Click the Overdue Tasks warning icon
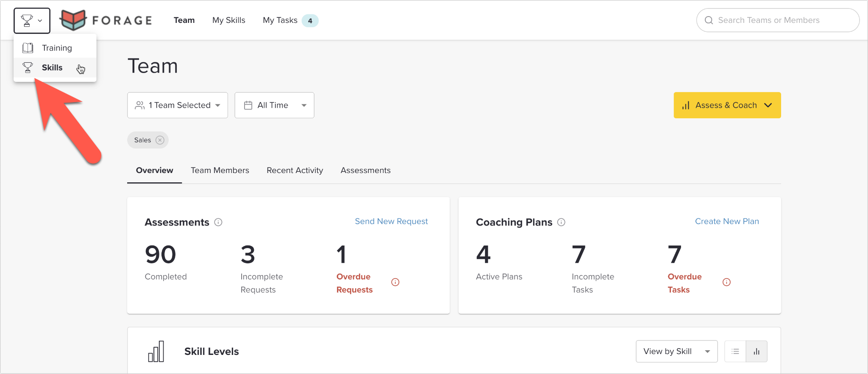868x374 pixels. (726, 282)
